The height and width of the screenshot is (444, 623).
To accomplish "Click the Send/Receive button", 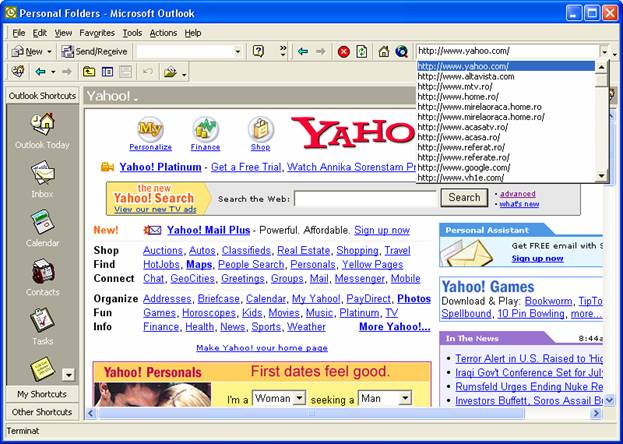I will [x=94, y=51].
